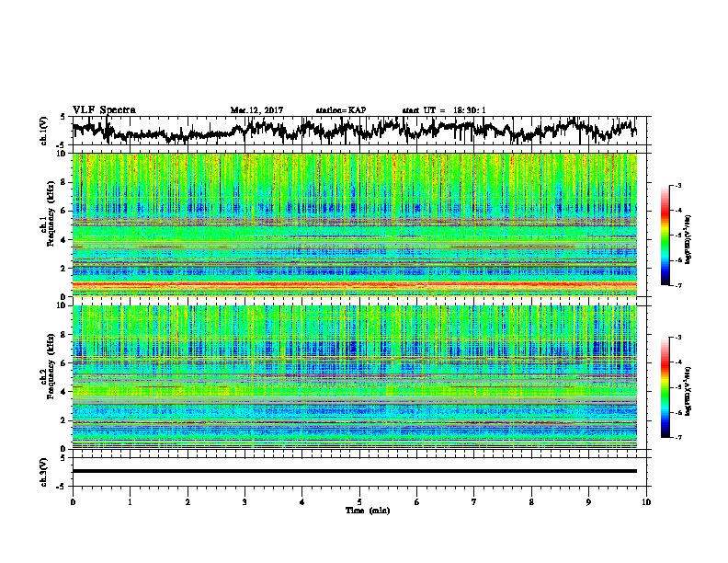This screenshot has width=728, height=563.
Task: Click the ch.1 colorbar log(PSD) label
Action: pyautogui.click(x=688, y=239)
